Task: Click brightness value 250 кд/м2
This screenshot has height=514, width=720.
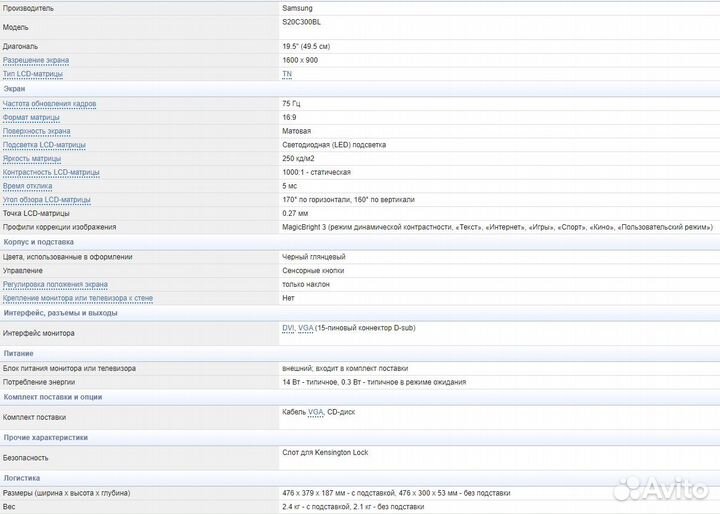Action: point(298,159)
